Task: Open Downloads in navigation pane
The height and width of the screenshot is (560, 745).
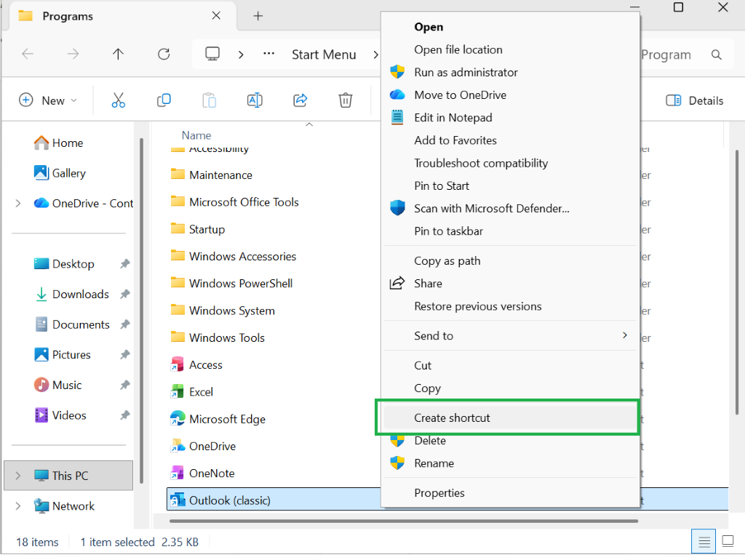Action: pos(72,294)
